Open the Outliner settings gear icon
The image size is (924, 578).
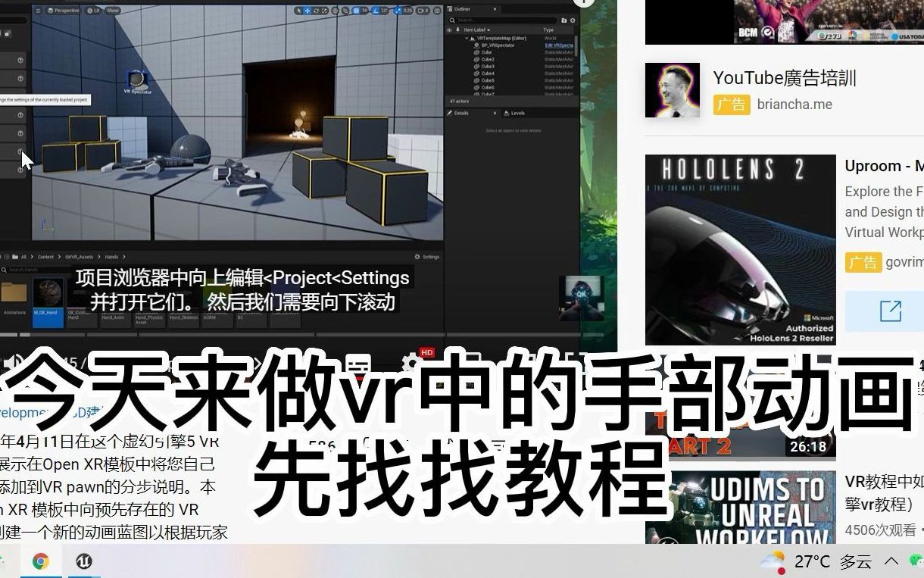pyautogui.click(x=573, y=20)
